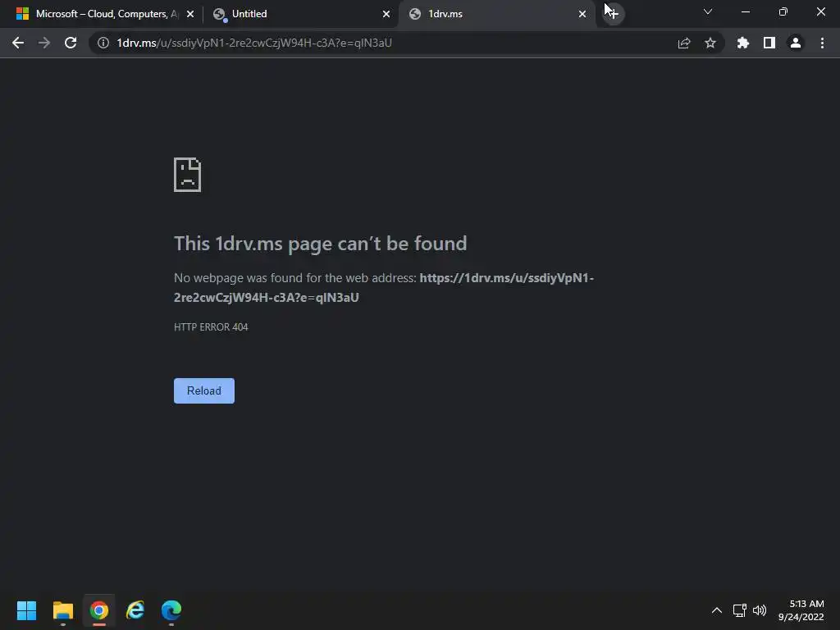Select 'HTTP ERROR 404' text
The image size is (840, 630).
(211, 326)
